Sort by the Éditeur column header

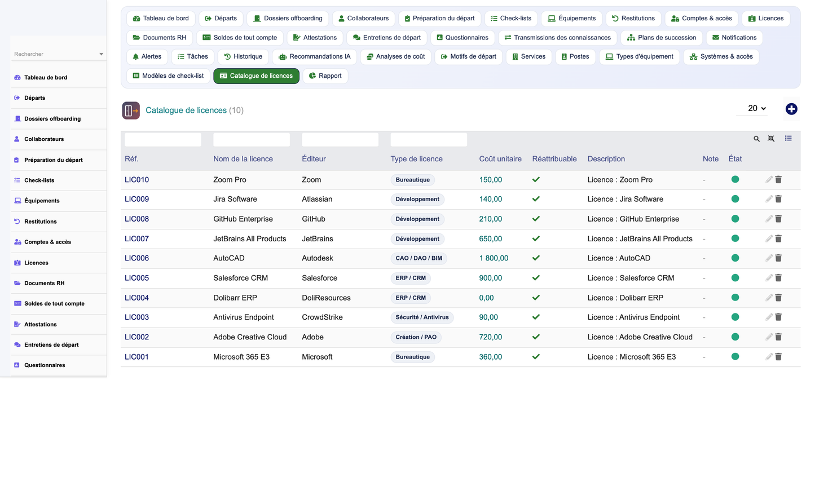click(x=314, y=159)
